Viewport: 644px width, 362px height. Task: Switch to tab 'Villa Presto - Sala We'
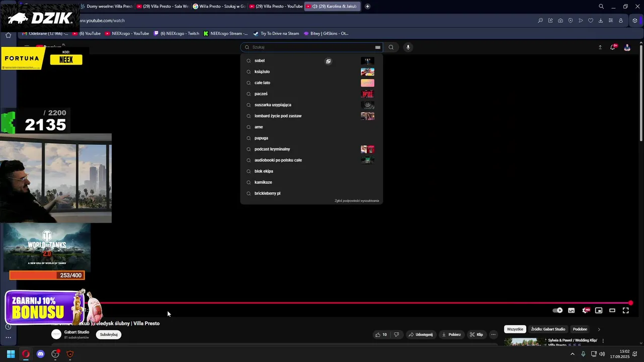pyautogui.click(x=163, y=7)
